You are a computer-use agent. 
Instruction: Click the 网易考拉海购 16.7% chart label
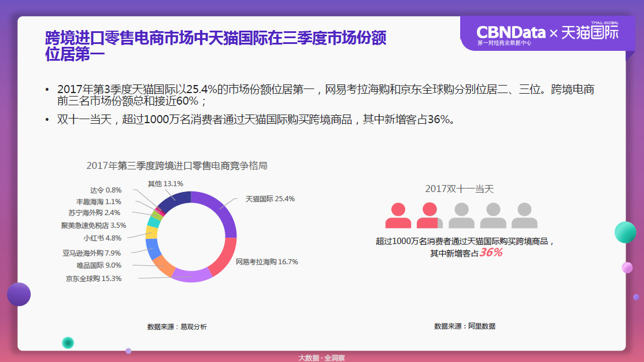(267, 262)
